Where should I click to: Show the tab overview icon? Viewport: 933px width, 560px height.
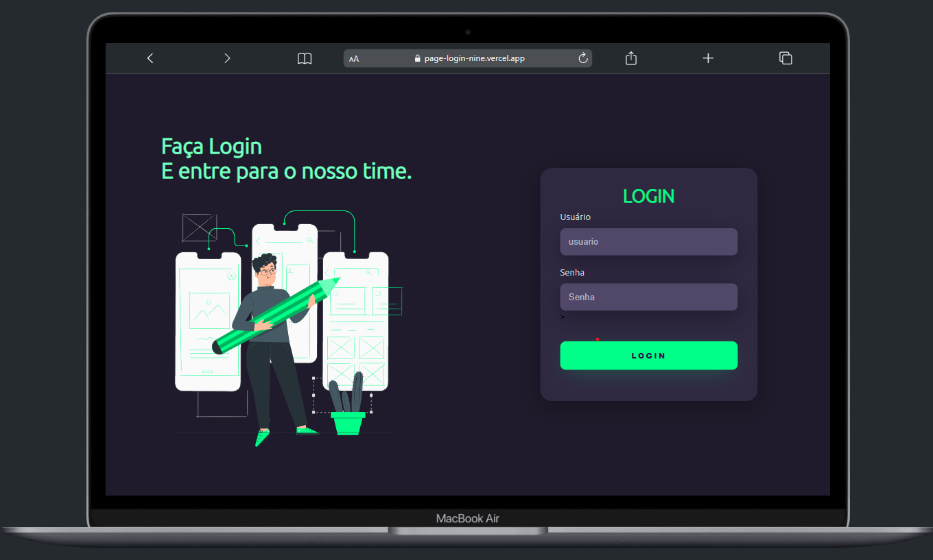click(786, 58)
